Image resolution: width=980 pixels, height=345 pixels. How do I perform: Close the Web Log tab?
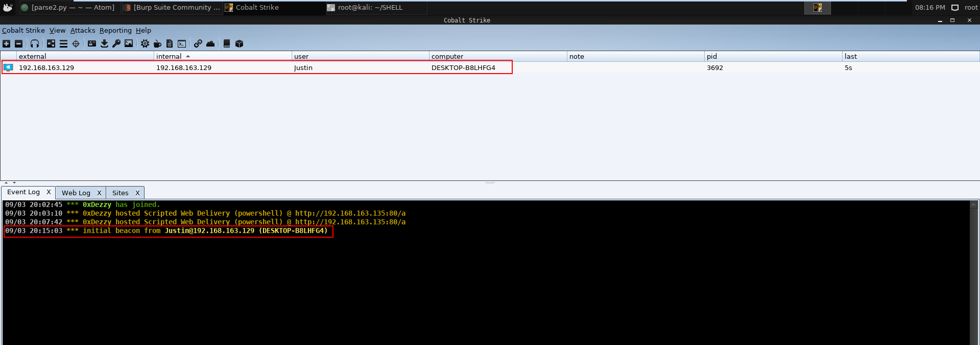coord(99,193)
